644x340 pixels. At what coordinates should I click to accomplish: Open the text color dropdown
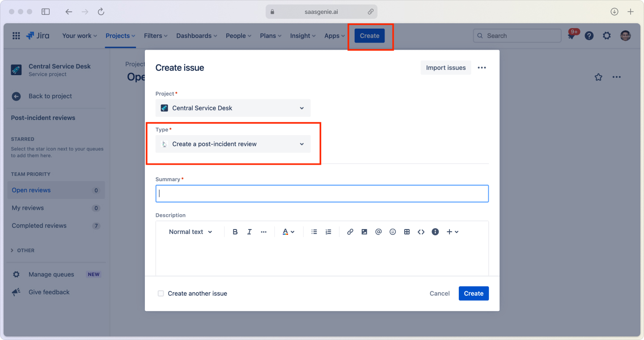(x=288, y=232)
